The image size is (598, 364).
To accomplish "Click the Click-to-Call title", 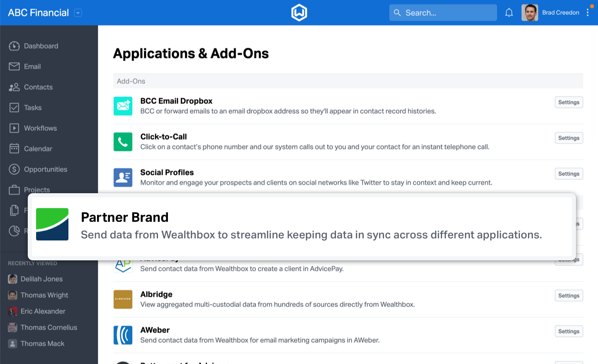I will coord(163,137).
